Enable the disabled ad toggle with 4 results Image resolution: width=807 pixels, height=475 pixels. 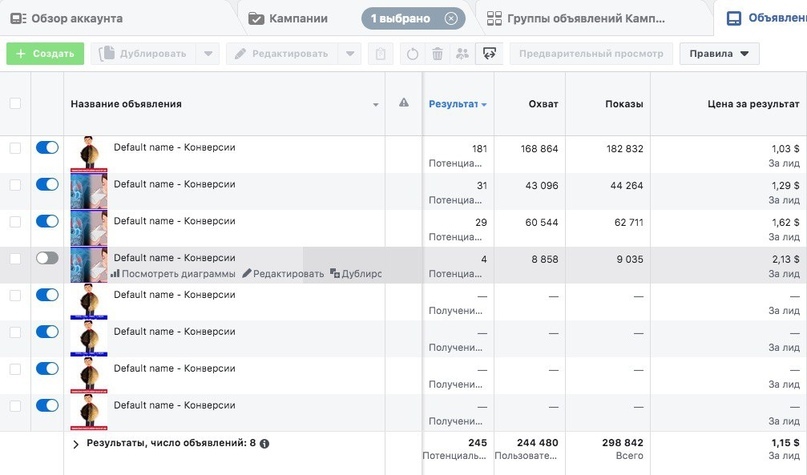click(47, 258)
